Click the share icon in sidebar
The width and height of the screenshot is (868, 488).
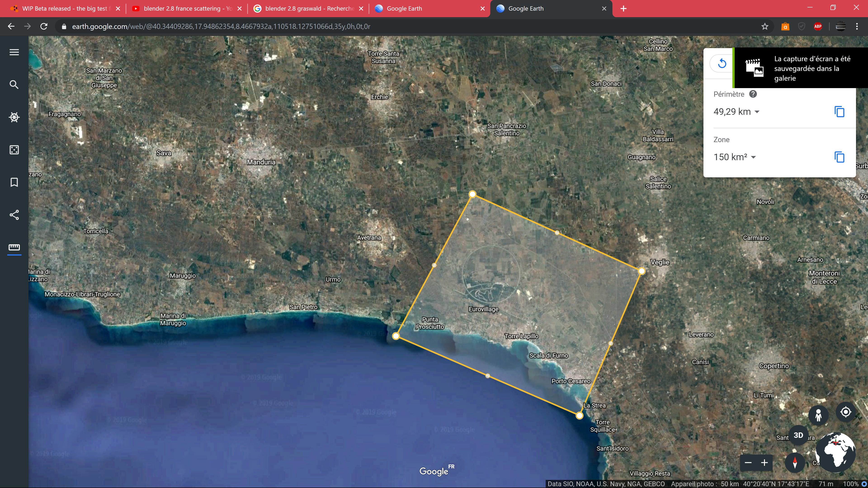click(x=14, y=215)
